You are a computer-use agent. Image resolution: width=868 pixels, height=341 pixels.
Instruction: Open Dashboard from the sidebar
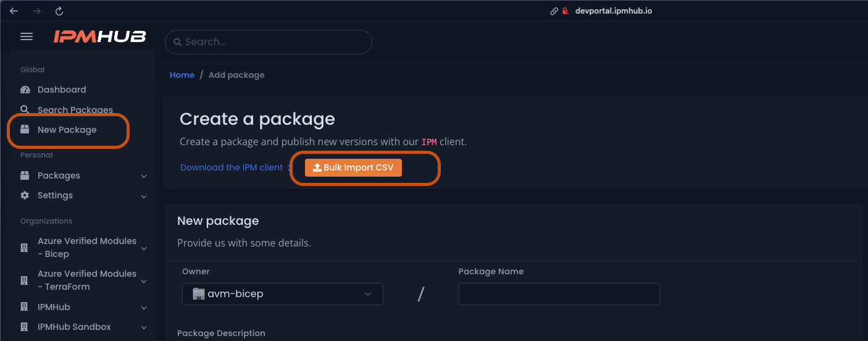tap(62, 90)
